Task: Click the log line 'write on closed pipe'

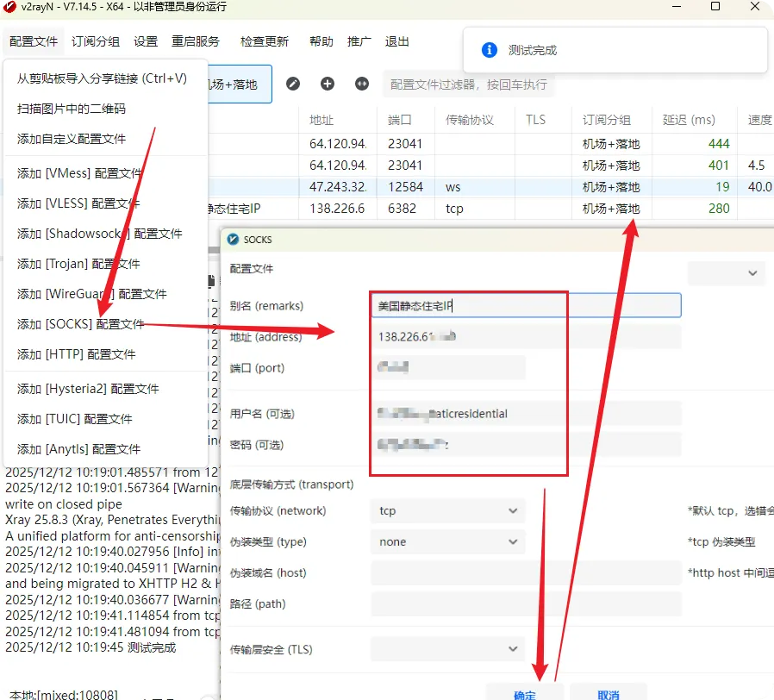Action: tap(64, 504)
